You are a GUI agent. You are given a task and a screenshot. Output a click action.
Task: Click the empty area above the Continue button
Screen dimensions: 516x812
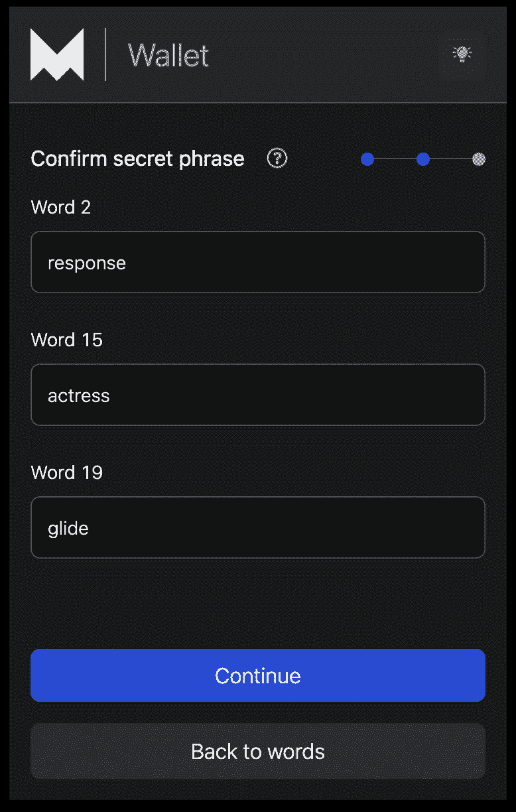tap(257, 604)
